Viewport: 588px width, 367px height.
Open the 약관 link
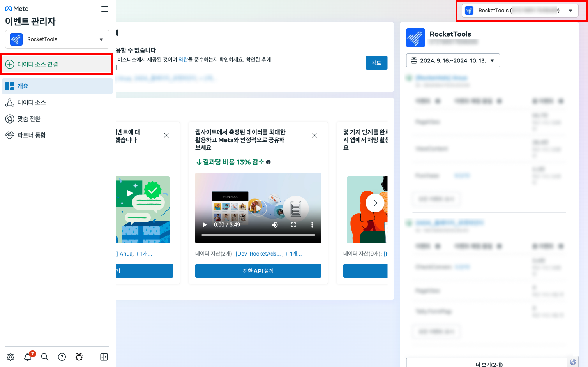point(183,60)
